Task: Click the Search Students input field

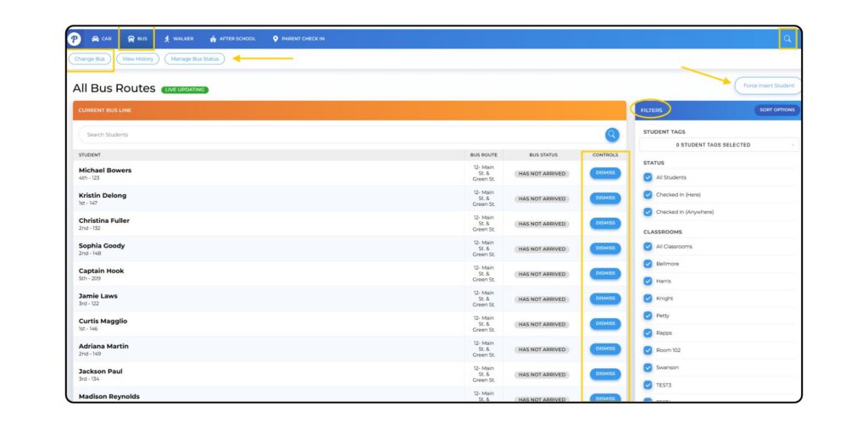Action: pyautogui.click(x=339, y=135)
